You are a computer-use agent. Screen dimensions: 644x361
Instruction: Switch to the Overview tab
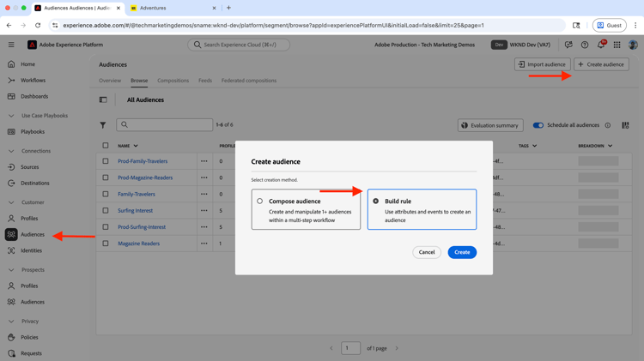(110, 81)
